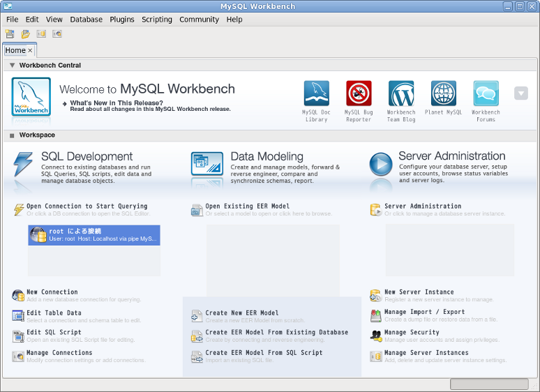Click the status bar progress field
The image size is (540, 392).
pyautogui.click(x=489, y=384)
